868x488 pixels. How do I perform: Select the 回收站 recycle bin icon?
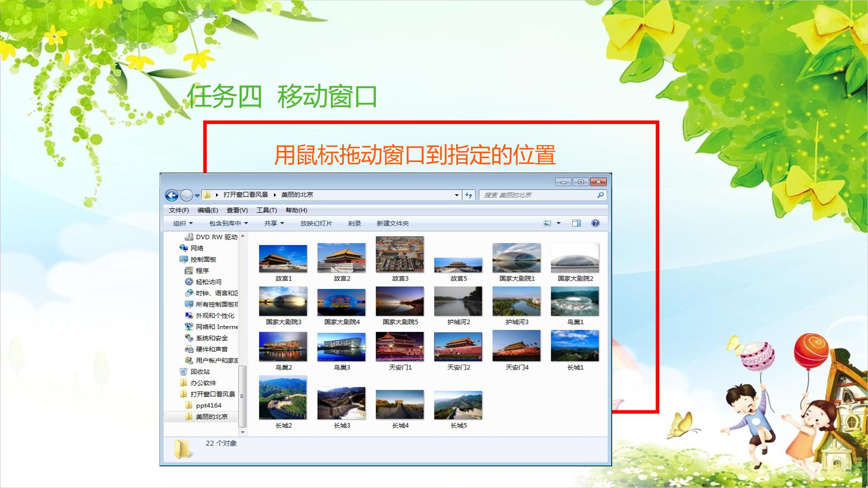[x=183, y=371]
